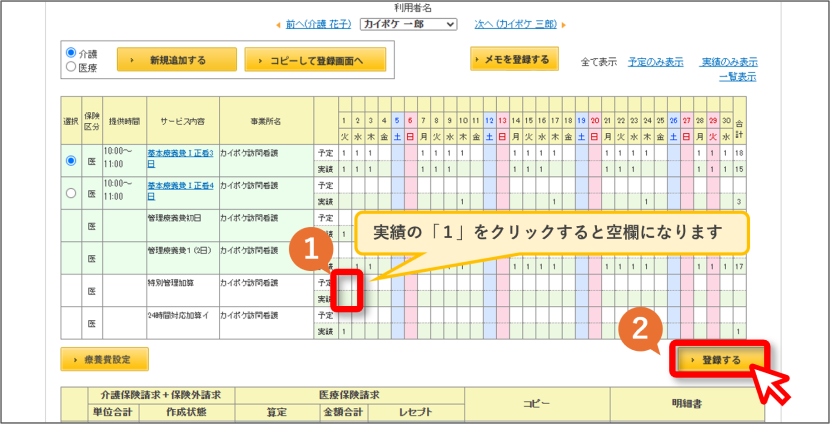Open the 療養費設定 button
Screen dimensions: 830x424
(x=105, y=359)
